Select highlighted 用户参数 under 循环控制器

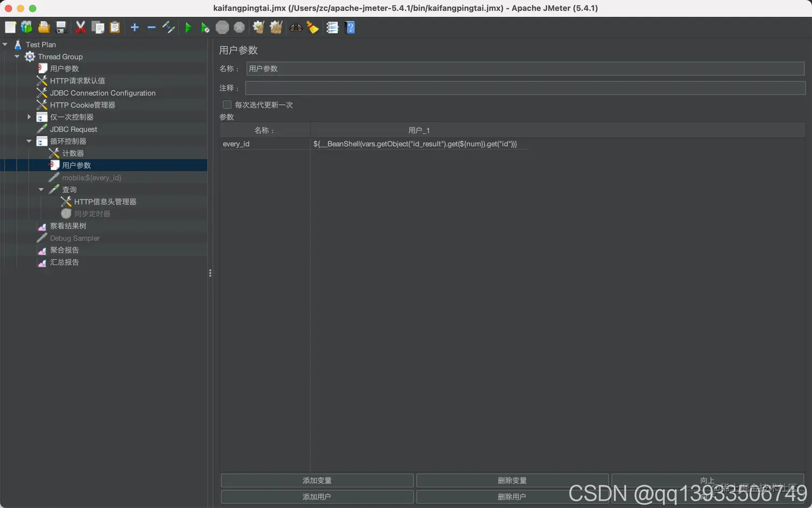pyautogui.click(x=76, y=165)
